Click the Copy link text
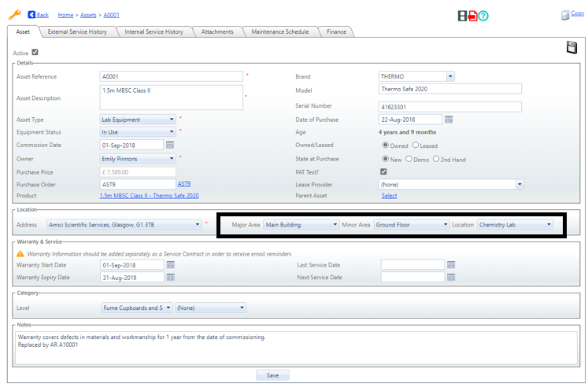 (x=578, y=13)
